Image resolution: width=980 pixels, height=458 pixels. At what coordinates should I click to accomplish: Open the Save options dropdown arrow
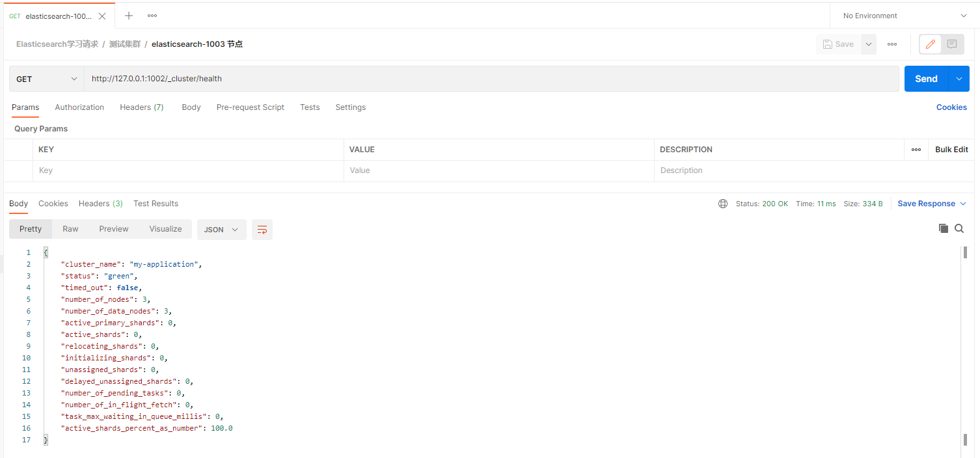[x=869, y=44]
